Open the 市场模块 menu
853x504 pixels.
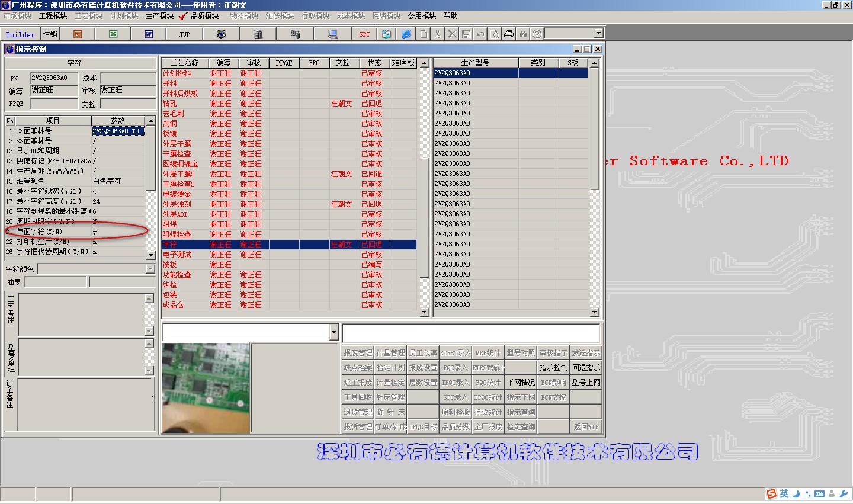(17, 16)
